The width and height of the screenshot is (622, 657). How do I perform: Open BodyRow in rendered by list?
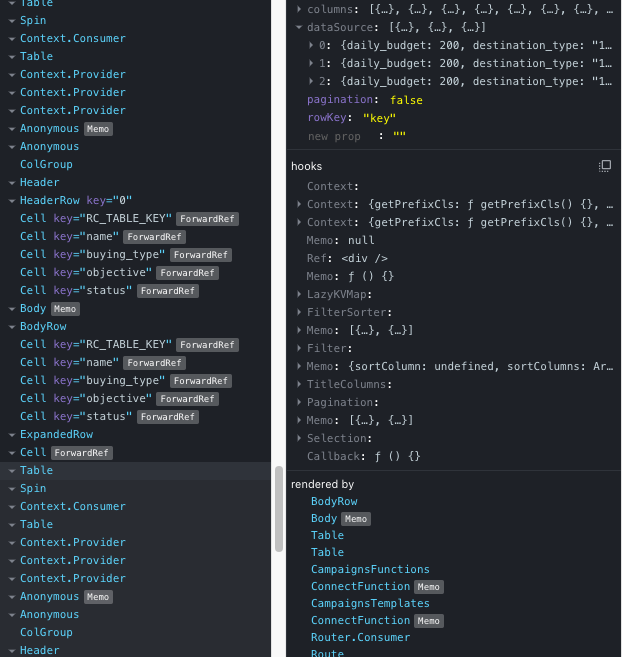pos(334,502)
